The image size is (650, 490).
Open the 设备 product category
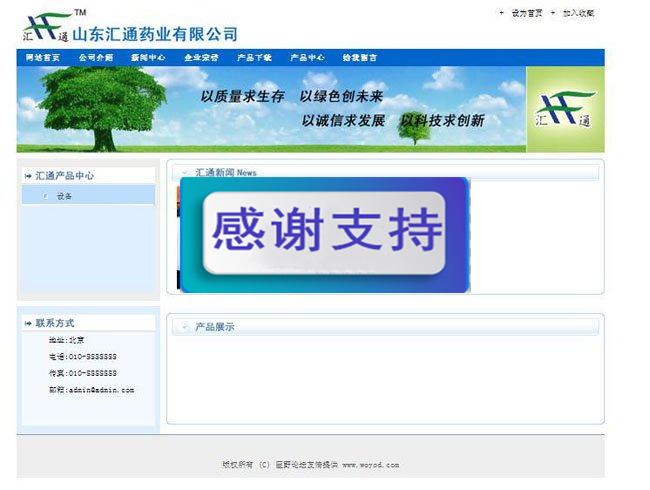click(x=64, y=196)
